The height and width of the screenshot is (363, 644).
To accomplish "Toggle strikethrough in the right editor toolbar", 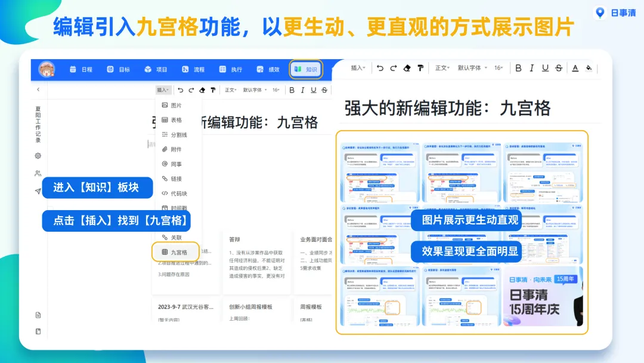I will (559, 68).
